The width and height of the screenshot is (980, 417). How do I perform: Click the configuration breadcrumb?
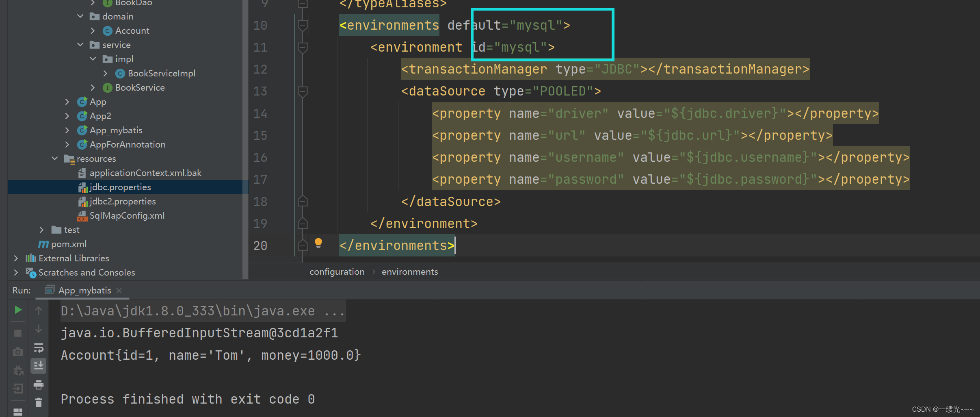(337, 271)
